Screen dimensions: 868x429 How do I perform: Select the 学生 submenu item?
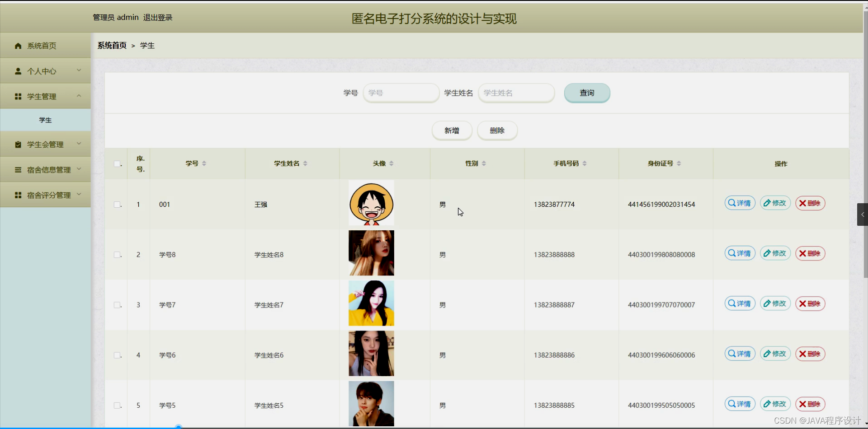[45, 120]
